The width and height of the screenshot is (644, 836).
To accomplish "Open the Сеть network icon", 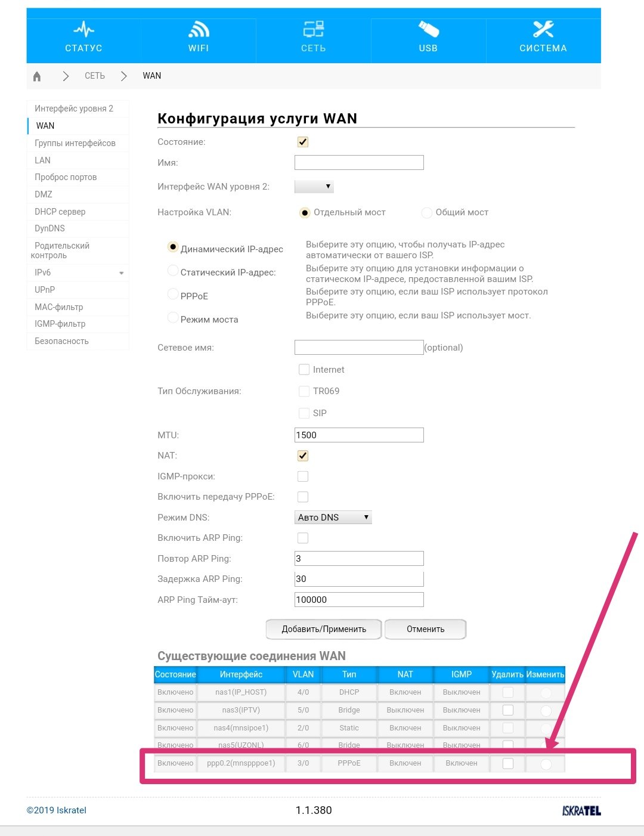I will click(x=313, y=29).
